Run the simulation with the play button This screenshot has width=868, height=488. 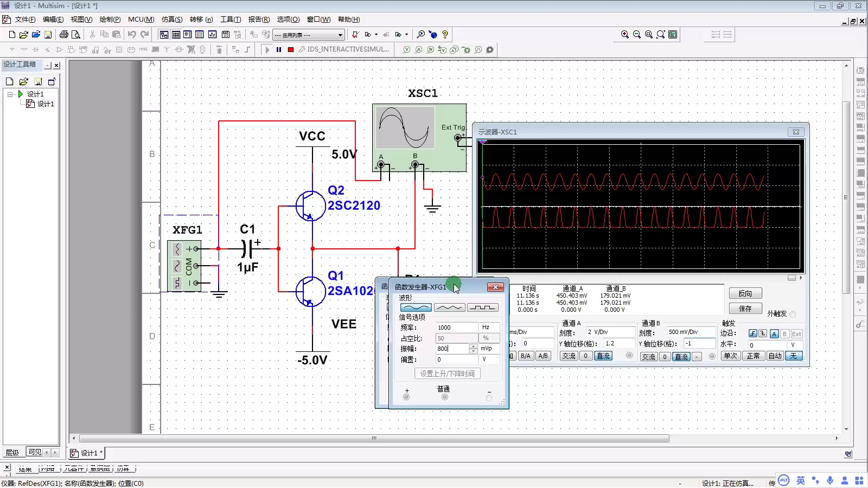(267, 49)
